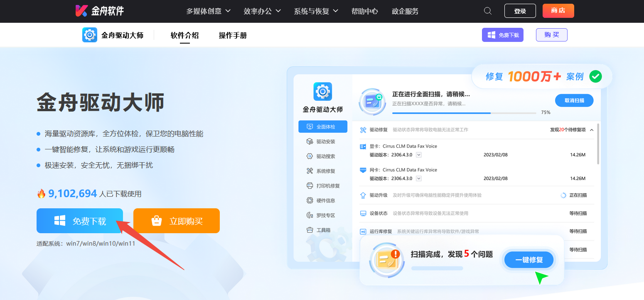Click the 硬件信息 label in sidebar
The height and width of the screenshot is (300, 644).
click(326, 200)
